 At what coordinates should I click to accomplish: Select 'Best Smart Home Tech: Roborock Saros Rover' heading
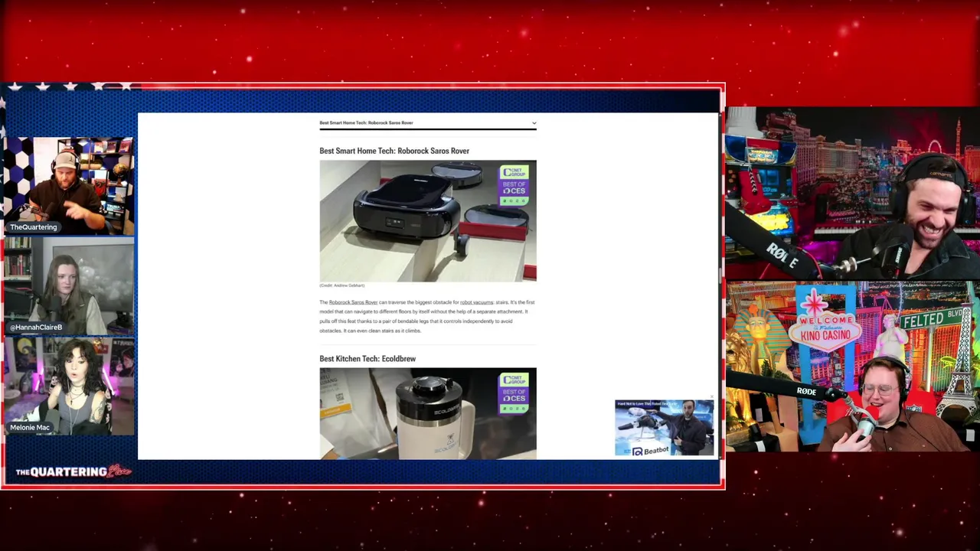(x=394, y=151)
